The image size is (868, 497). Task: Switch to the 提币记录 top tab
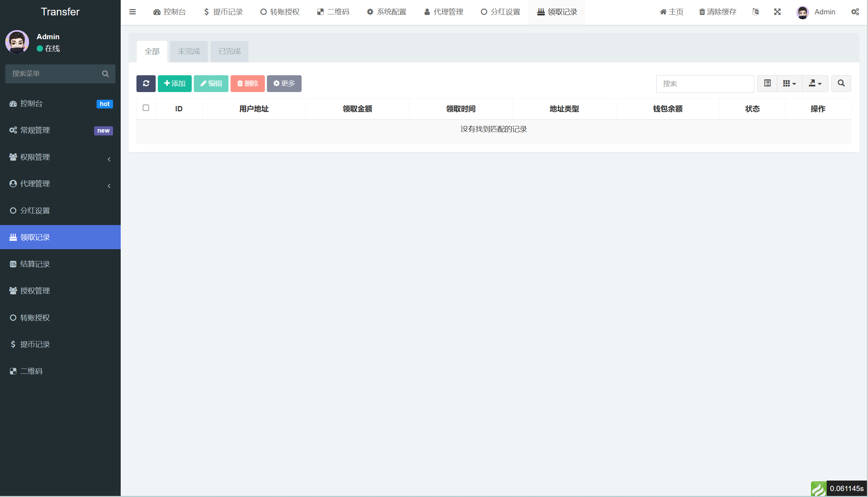click(x=223, y=12)
